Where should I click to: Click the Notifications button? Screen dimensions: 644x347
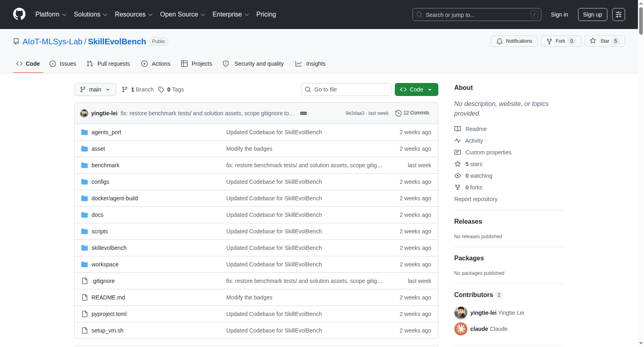tap(514, 41)
